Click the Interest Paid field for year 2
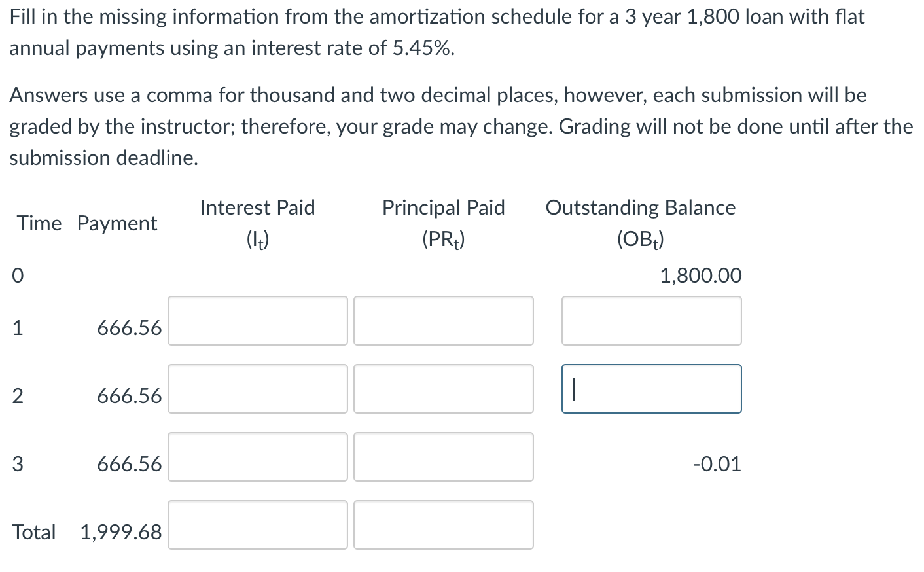Image resolution: width=924 pixels, height=572 pixels. [257, 389]
